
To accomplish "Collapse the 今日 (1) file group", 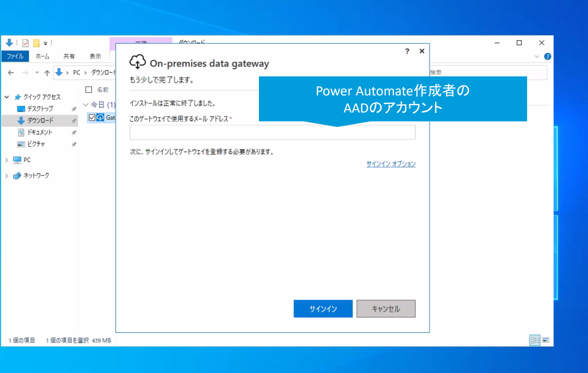I will pyautogui.click(x=86, y=104).
